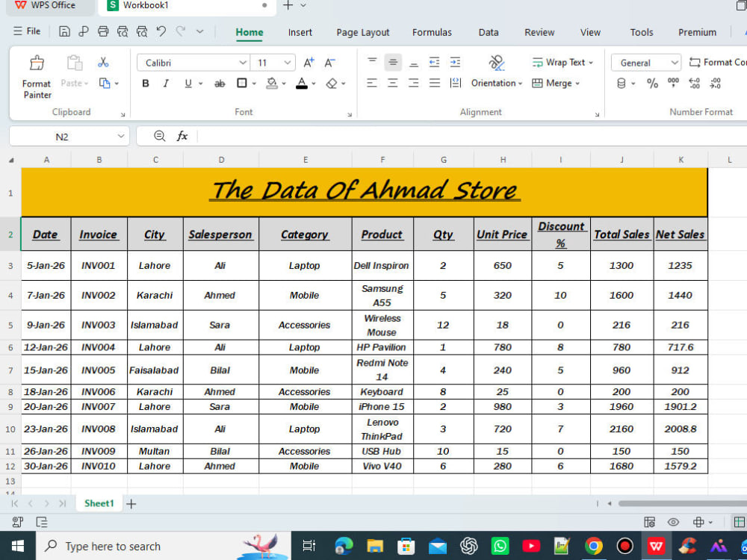This screenshot has height=560, width=747.
Task: Toggle eye protection mode icon
Action: pos(673,522)
